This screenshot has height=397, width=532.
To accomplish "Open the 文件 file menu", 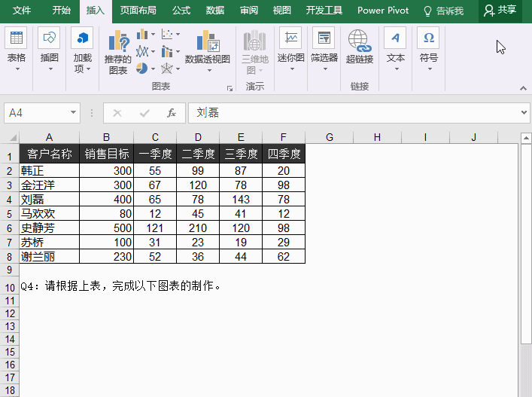I will [23, 11].
